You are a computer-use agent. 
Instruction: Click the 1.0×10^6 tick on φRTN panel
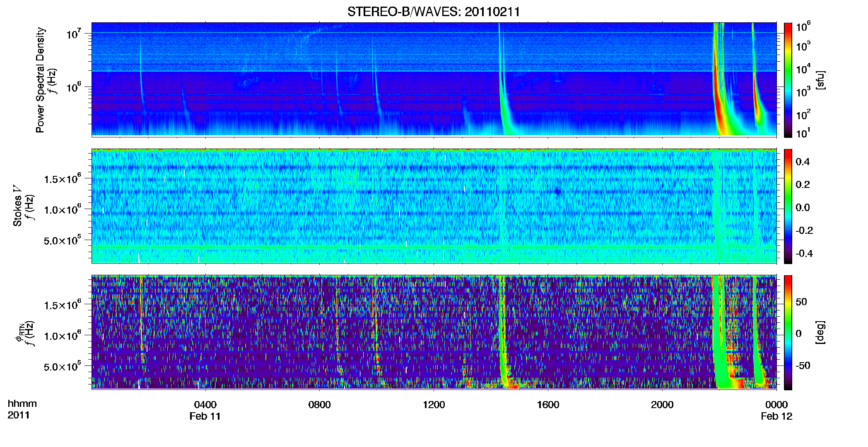[x=62, y=336]
